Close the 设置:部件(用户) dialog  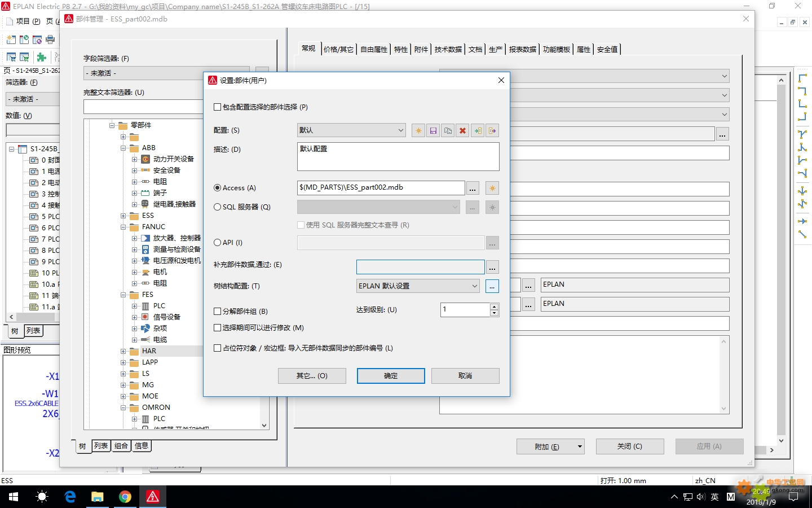click(501, 80)
